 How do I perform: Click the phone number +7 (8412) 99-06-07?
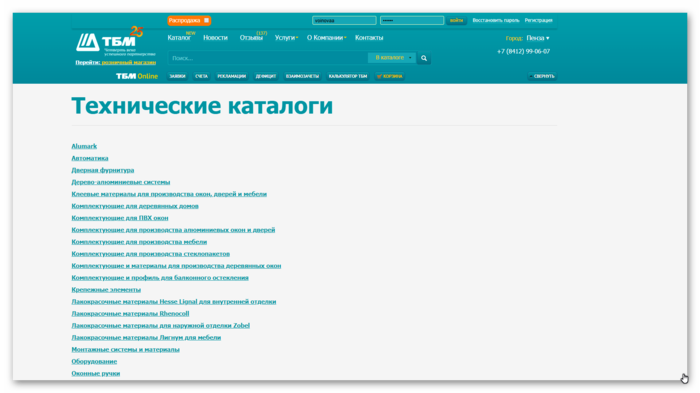[x=523, y=51]
